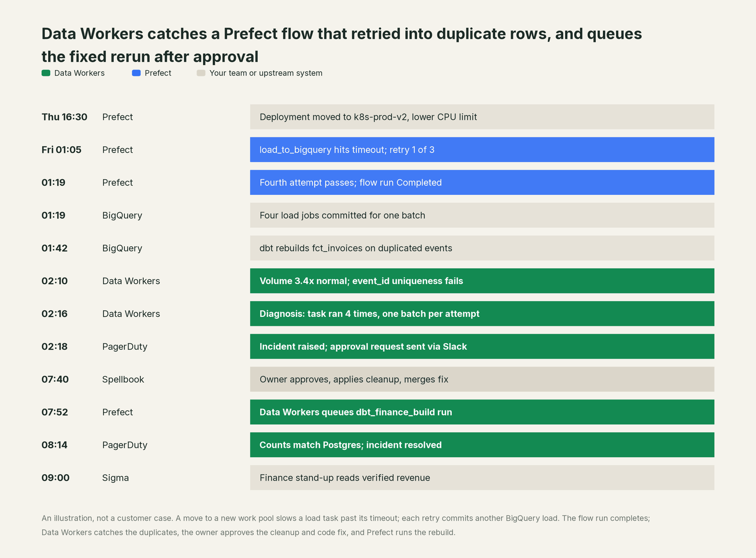Click the 'Fourth attempt passes; flow run Completed' bar
This screenshot has width=756, height=558.
[482, 183]
